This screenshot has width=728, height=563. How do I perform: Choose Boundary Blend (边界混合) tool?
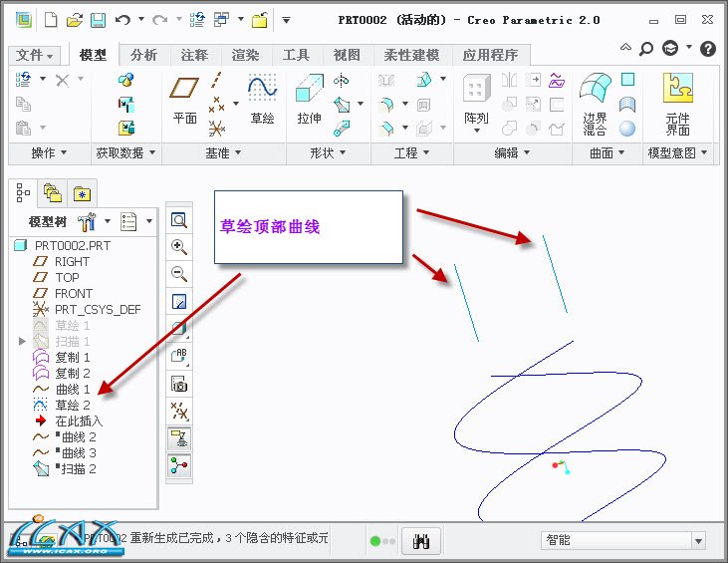[596, 104]
